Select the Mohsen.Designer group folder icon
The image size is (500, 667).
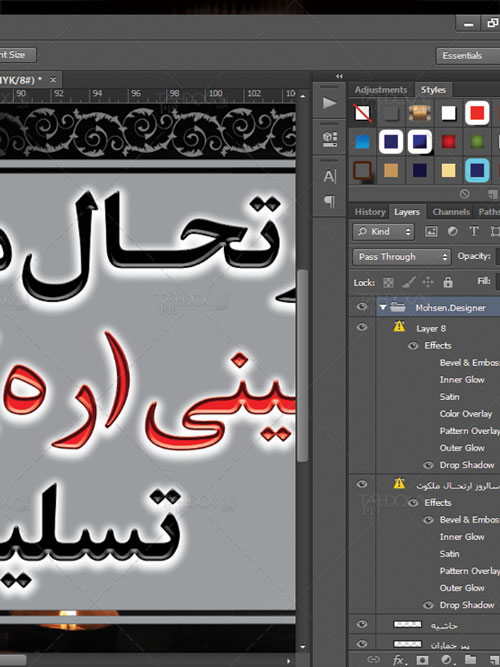[398, 307]
